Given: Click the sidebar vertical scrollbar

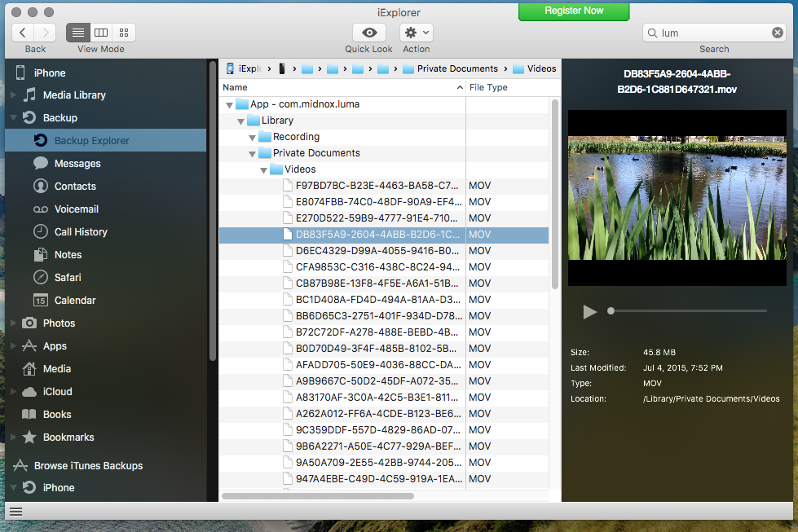Looking at the screenshot, I should 212,211.
